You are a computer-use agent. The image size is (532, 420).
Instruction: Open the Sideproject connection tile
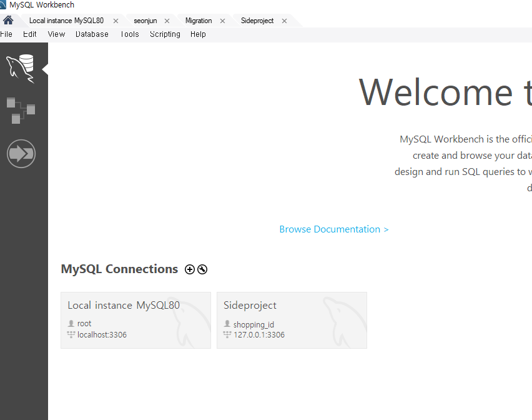(292, 320)
